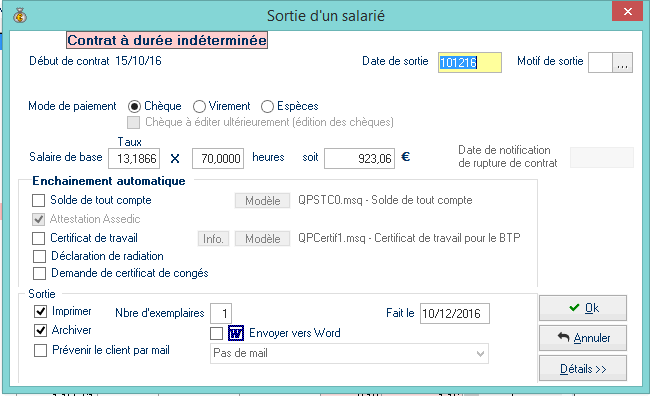Click the Annuler button
Screen dimensions: 650x396
[583, 338]
